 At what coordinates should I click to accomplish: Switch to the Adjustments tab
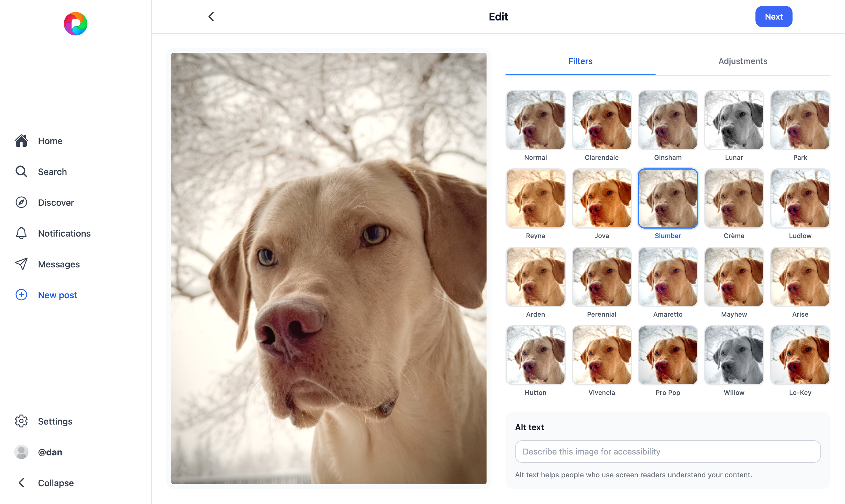pos(742,61)
